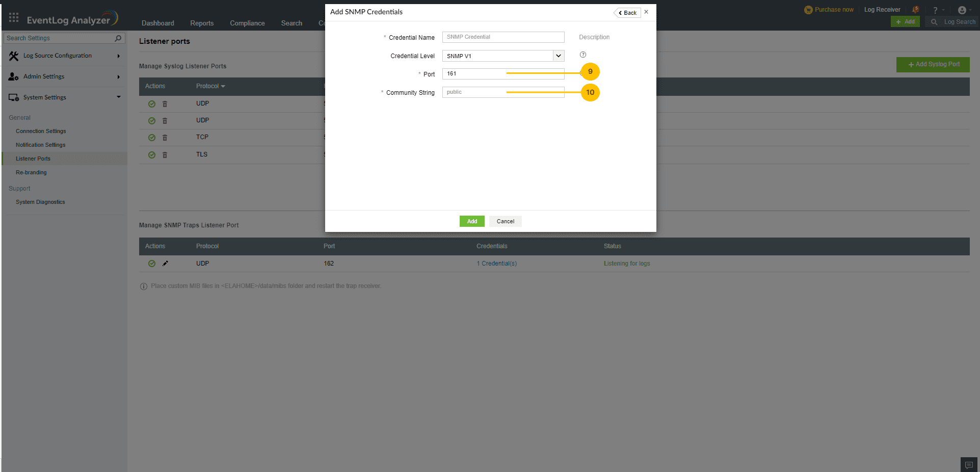The width and height of the screenshot is (980, 472).
Task: Open the Protocol column filter dropdown
Action: coord(222,86)
